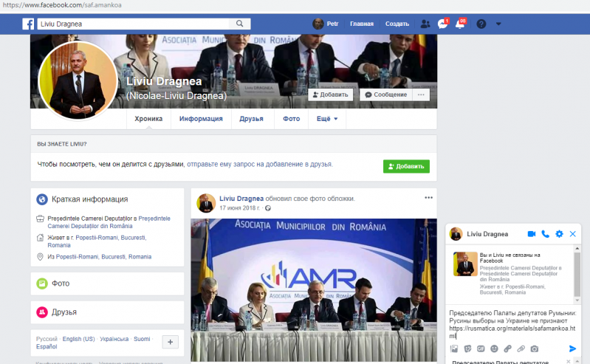The height and width of the screenshot is (364, 590).
Task: Click post author avatar thumbnail
Action: coord(206,203)
